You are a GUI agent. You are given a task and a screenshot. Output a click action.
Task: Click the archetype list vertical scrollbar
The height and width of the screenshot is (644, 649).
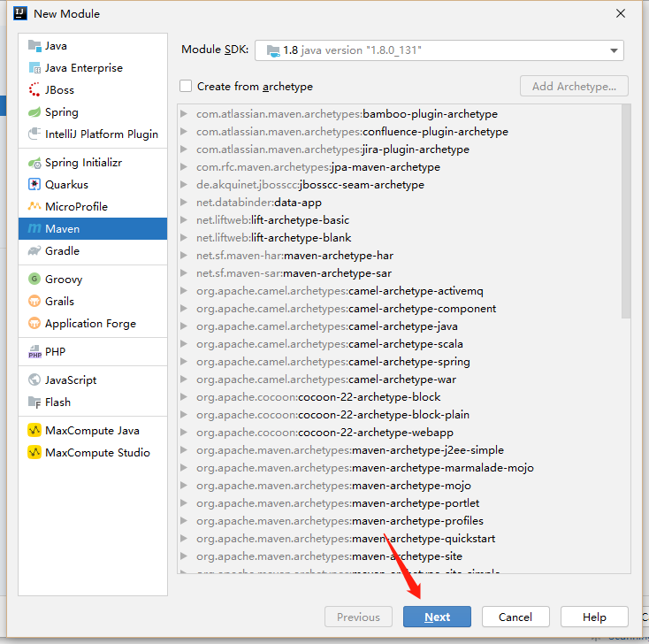626,211
